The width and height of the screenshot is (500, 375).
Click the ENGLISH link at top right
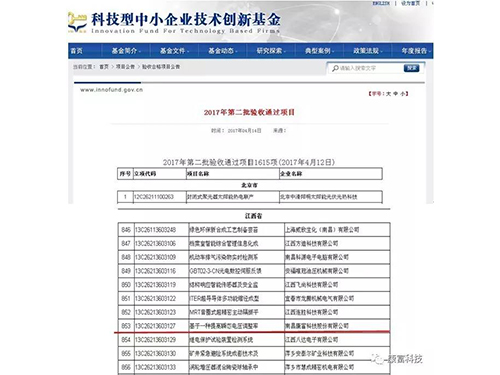click(381, 3)
